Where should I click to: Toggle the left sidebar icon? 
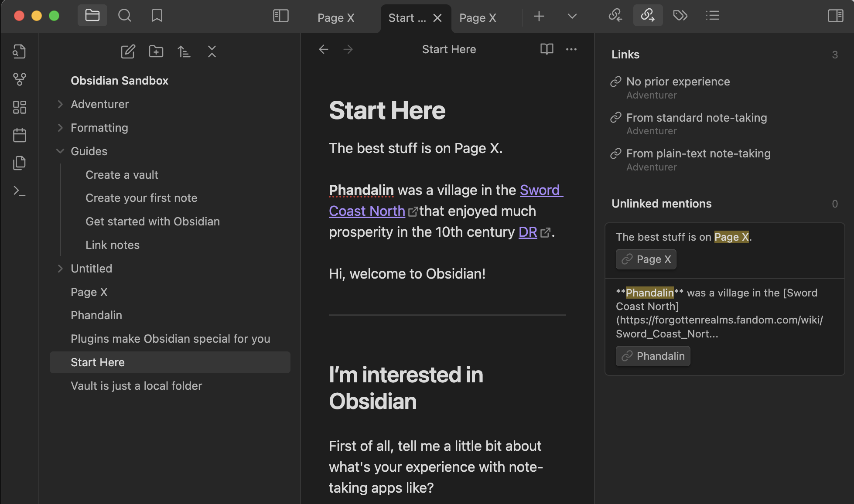tap(281, 16)
